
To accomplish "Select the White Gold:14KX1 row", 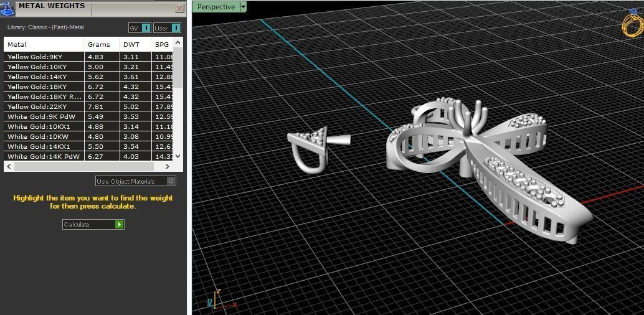I will pos(88,146).
